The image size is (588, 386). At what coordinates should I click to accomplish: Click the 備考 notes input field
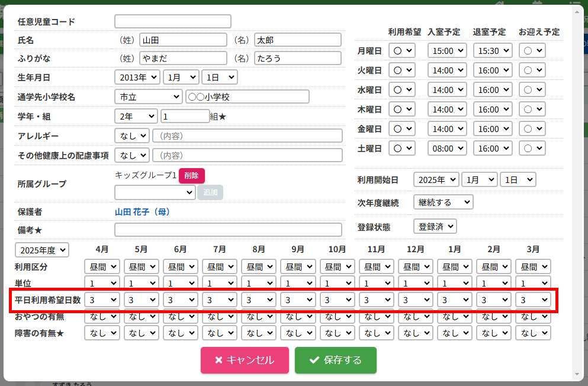coord(228,230)
